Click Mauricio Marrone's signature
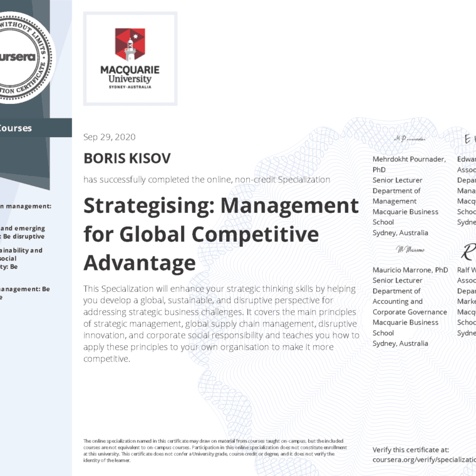This screenshot has height=476, width=476. coord(410,249)
